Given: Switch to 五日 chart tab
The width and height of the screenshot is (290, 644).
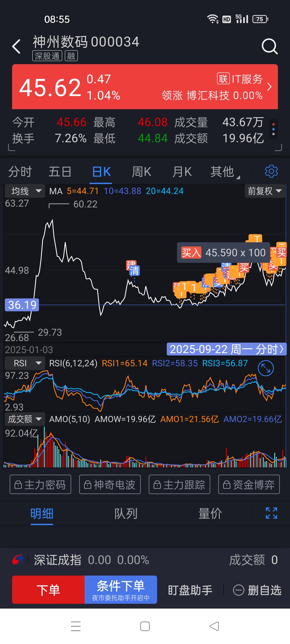Looking at the screenshot, I should (60, 171).
